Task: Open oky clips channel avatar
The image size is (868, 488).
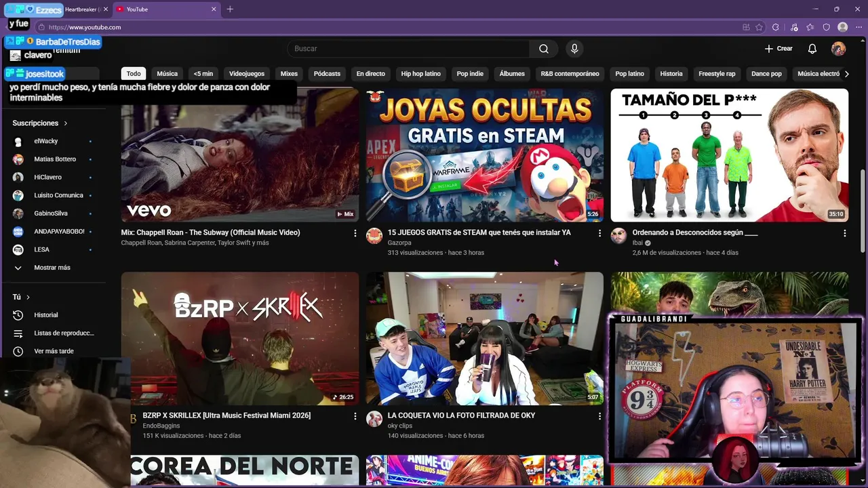Action: (374, 419)
